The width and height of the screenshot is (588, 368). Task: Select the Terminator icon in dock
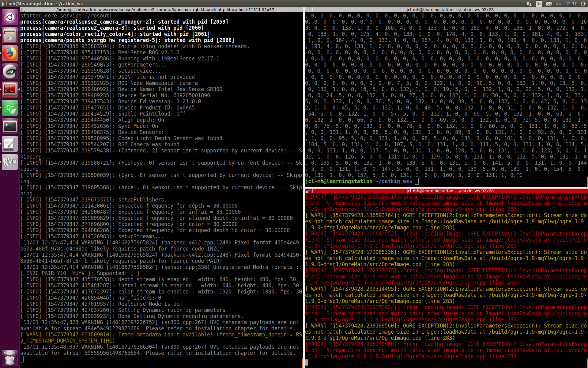click(x=10, y=90)
